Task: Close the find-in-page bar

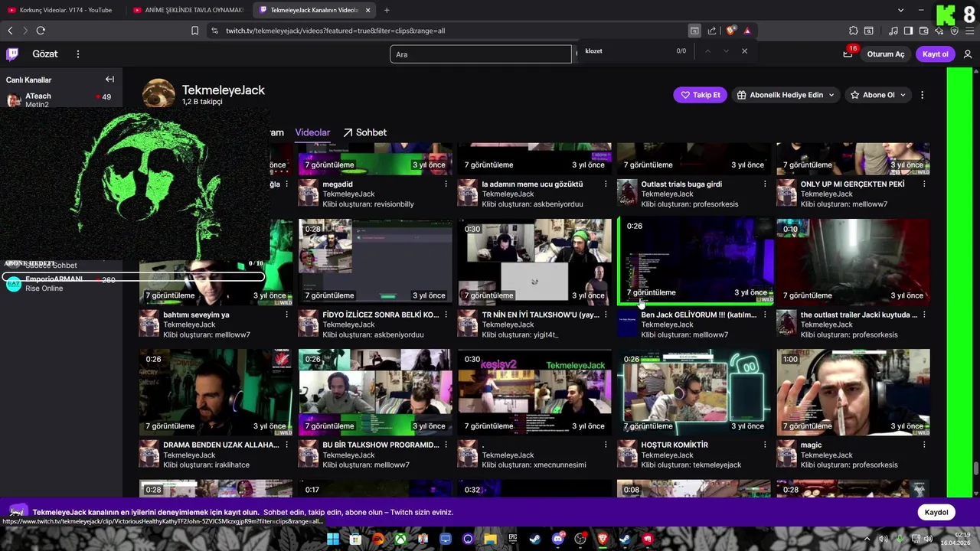Action: click(x=744, y=51)
